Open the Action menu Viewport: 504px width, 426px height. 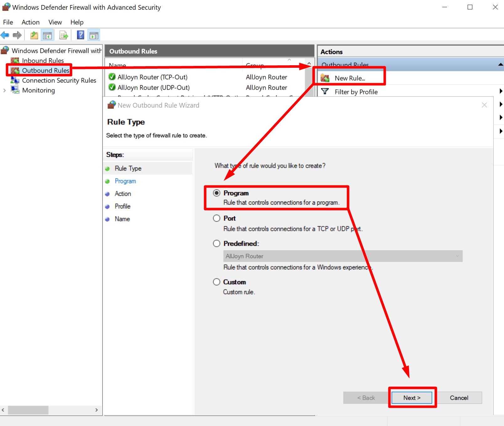click(x=30, y=22)
